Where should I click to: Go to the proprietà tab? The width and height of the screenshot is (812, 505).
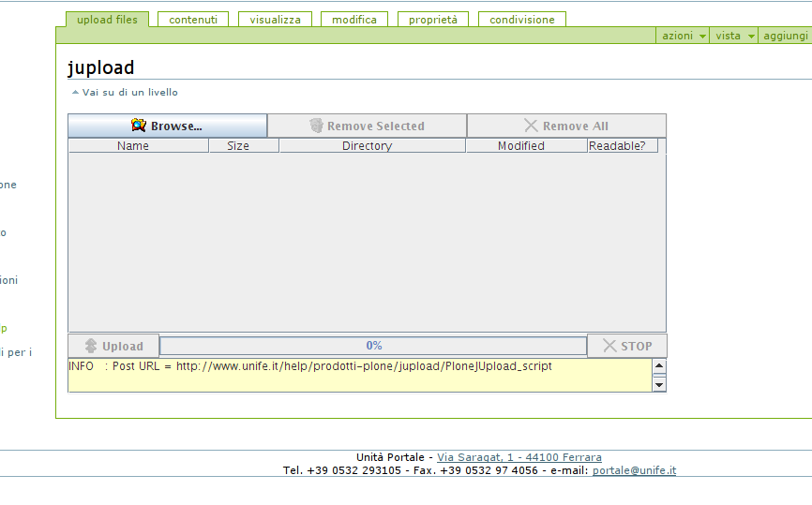tap(433, 20)
